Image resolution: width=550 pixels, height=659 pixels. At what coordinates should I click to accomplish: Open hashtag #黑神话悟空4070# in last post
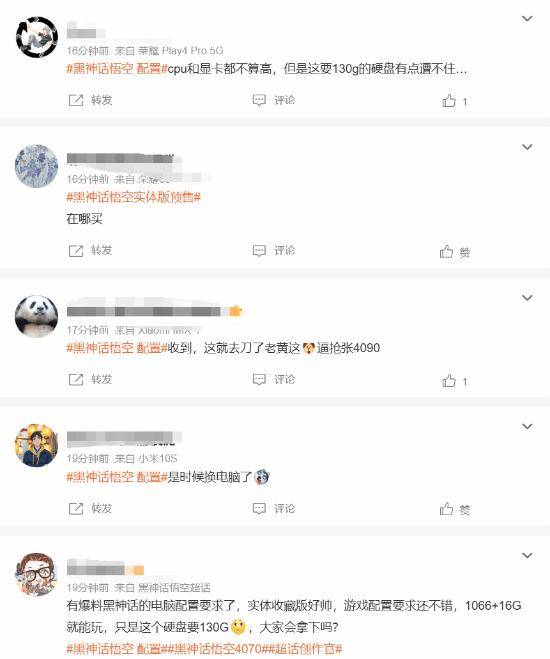click(218, 648)
